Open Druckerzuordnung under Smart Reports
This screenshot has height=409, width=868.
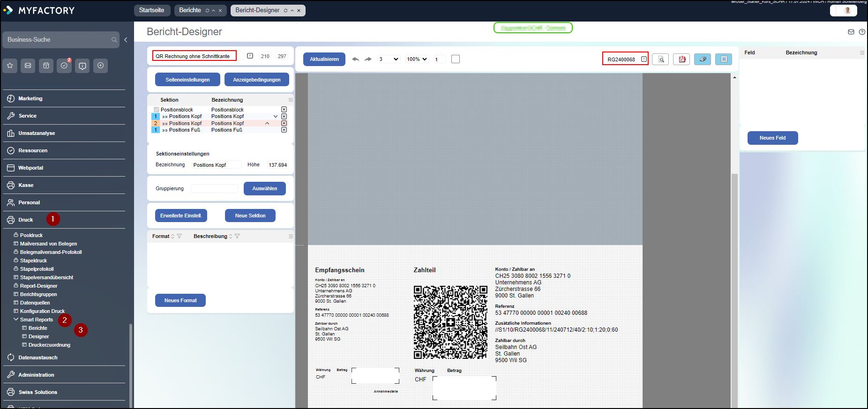click(x=49, y=345)
